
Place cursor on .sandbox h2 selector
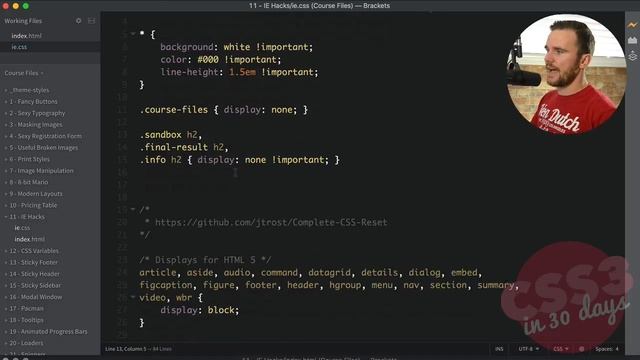tap(168, 135)
